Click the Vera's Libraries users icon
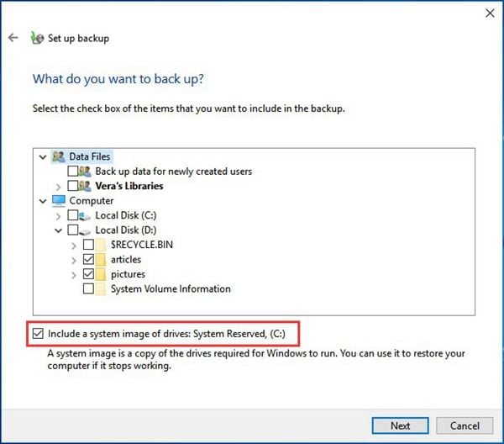The width and height of the screenshot is (504, 444). point(85,186)
